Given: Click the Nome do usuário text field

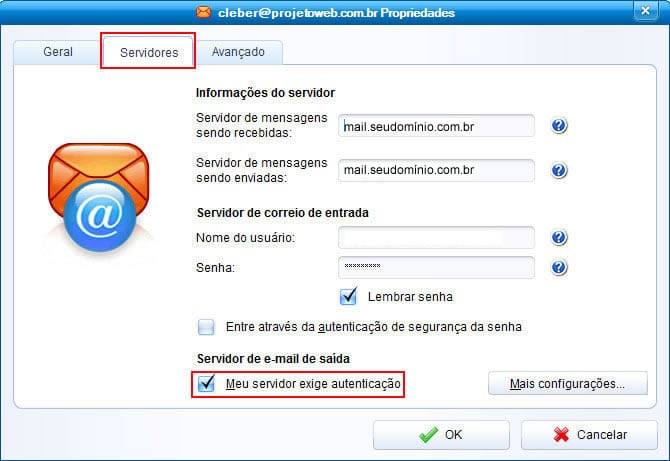Looking at the screenshot, I should (x=436, y=238).
